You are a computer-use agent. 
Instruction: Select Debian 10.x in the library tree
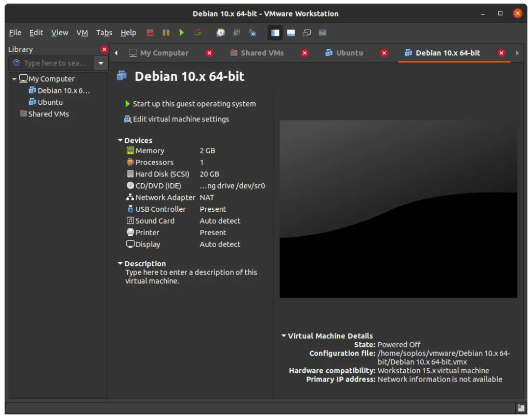point(59,90)
